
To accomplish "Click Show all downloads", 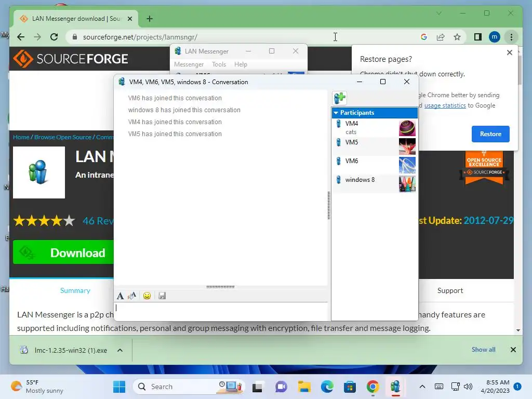I will click(x=483, y=350).
